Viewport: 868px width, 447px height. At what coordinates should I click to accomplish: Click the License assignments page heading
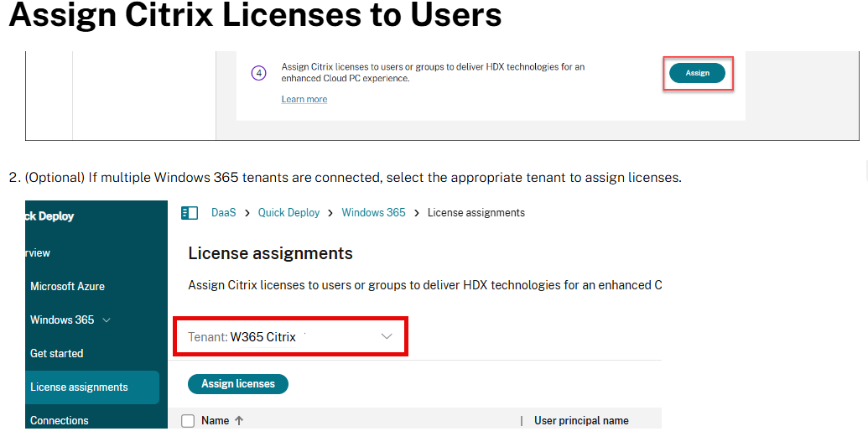270,253
